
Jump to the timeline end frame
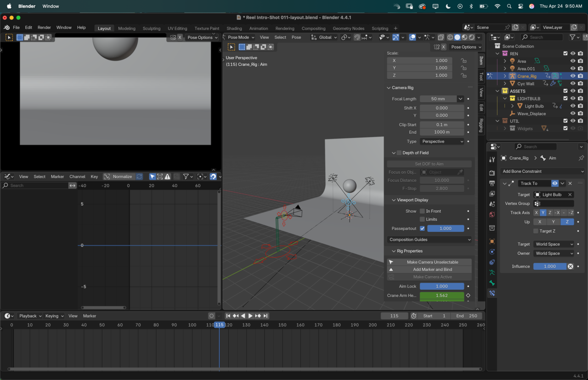coord(266,316)
